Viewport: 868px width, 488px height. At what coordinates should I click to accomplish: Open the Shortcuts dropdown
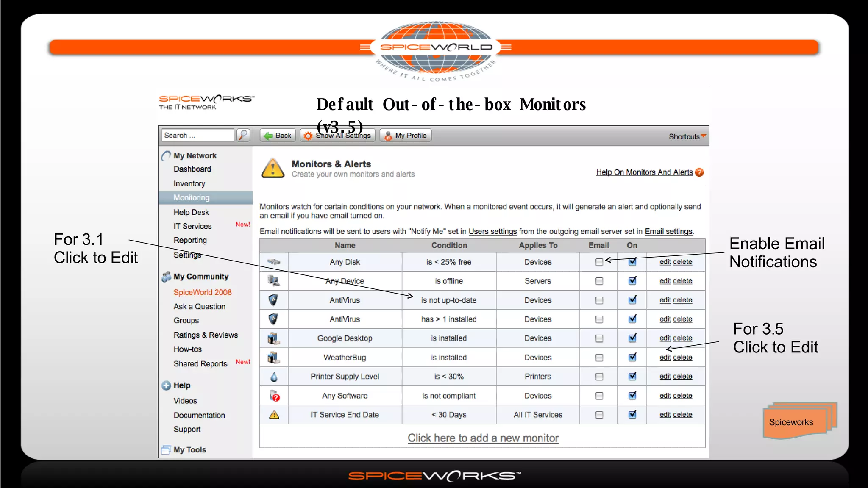[687, 136]
